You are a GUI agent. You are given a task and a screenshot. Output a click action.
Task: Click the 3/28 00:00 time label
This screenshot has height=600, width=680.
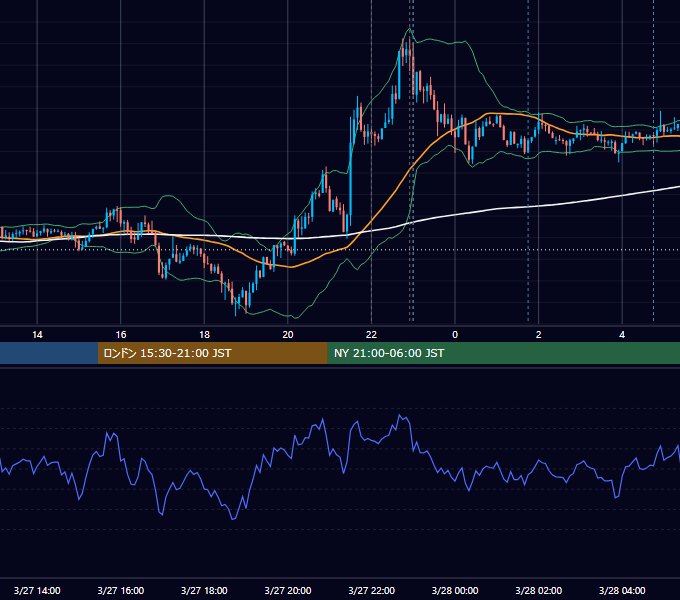[455, 590]
